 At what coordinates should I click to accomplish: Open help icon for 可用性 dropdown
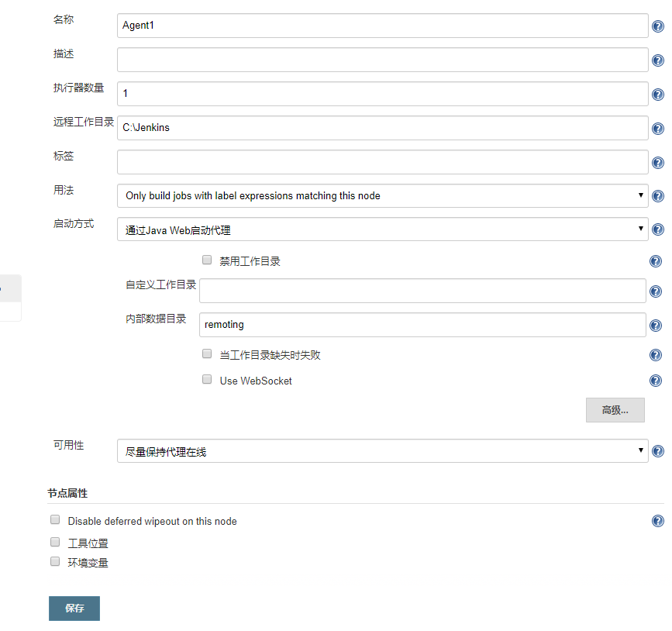(657, 451)
